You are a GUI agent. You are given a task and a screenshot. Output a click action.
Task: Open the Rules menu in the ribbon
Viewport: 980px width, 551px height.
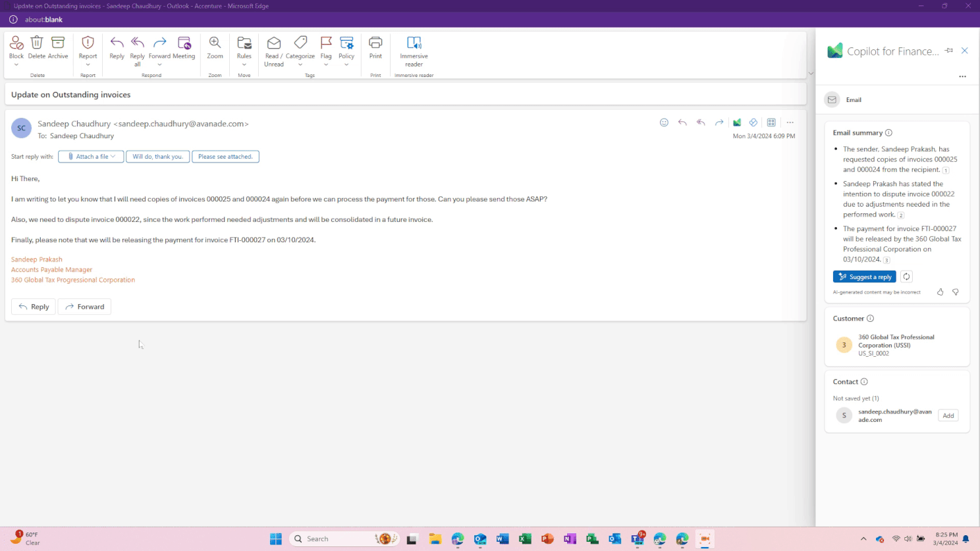click(x=244, y=65)
